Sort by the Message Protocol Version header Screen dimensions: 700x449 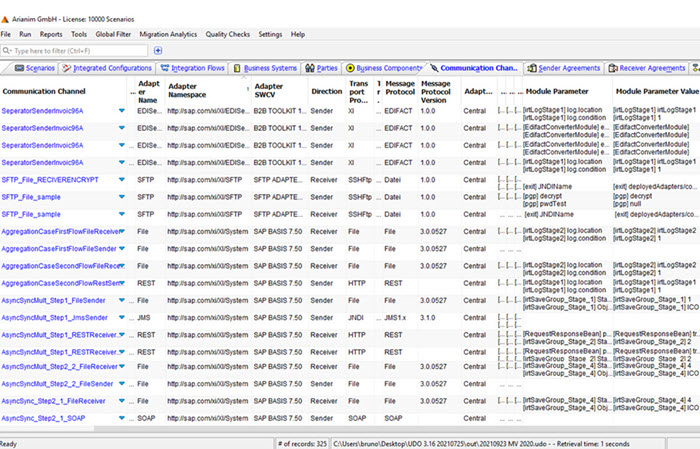(436, 92)
